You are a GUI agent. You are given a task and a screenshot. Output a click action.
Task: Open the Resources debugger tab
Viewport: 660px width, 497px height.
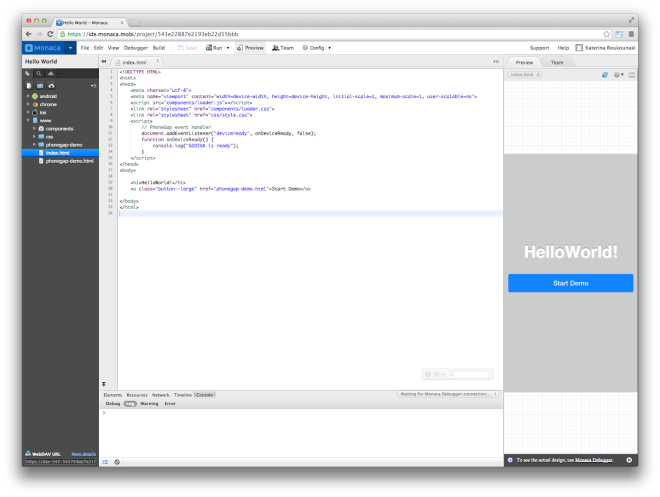[137, 395]
